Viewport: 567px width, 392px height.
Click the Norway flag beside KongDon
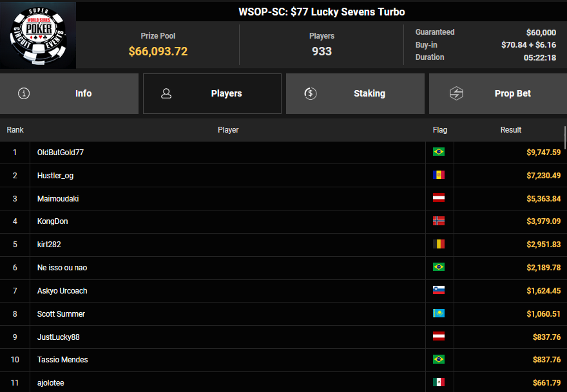coord(439,221)
